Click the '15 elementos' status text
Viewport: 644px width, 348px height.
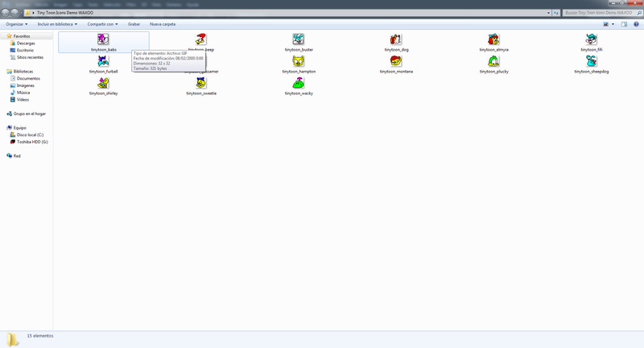point(40,336)
